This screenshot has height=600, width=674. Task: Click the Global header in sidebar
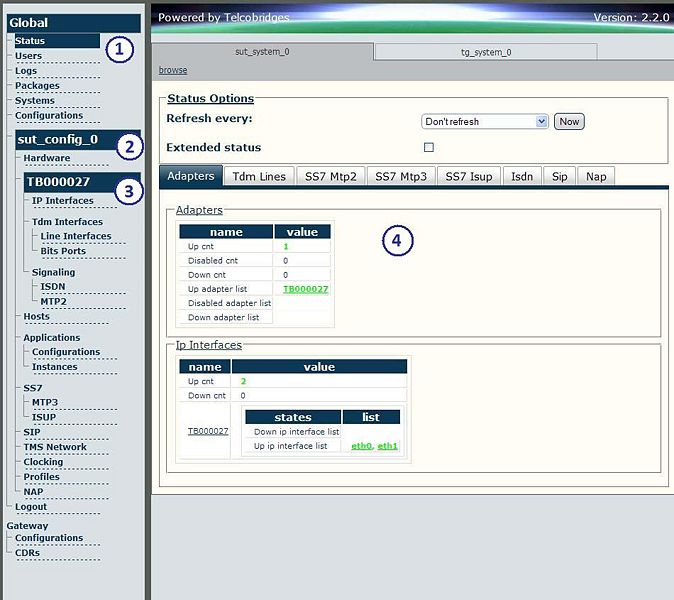tap(74, 23)
